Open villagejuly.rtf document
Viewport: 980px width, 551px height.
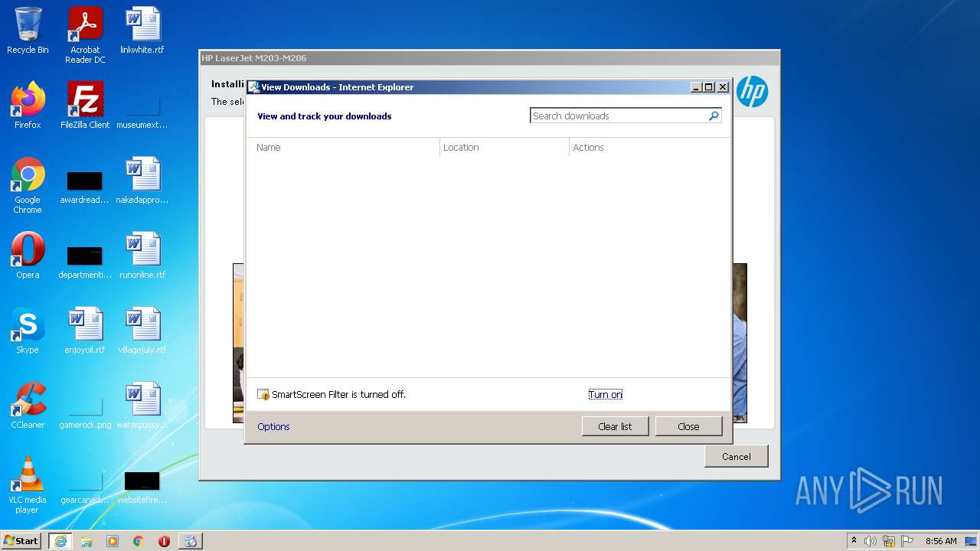142,331
